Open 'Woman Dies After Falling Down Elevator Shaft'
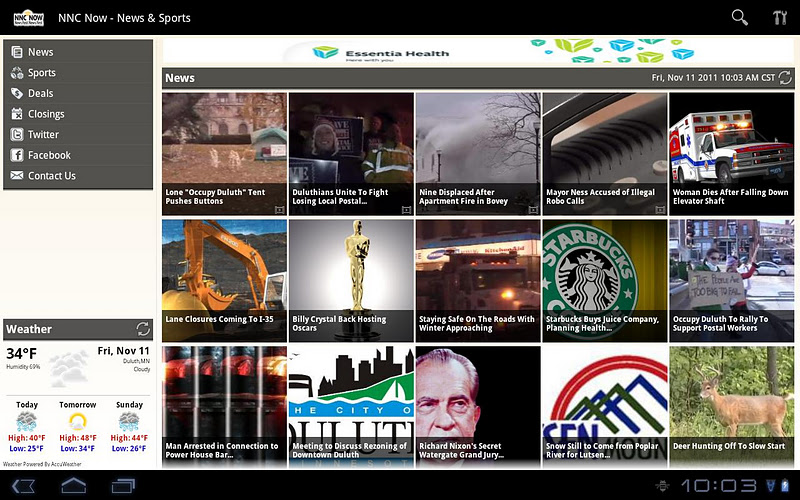This screenshot has height=500, width=800. pyautogui.click(x=732, y=154)
